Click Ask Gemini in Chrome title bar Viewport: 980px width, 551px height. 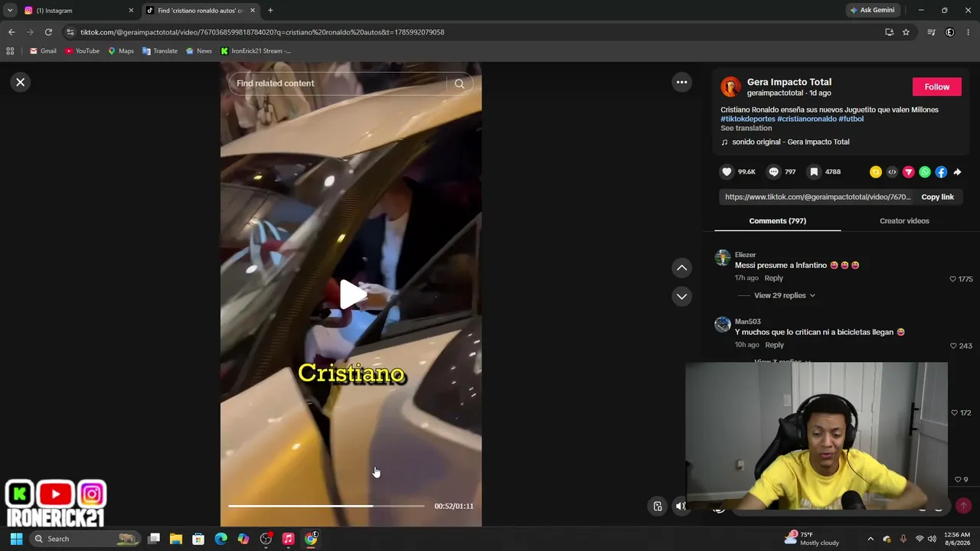click(x=872, y=10)
